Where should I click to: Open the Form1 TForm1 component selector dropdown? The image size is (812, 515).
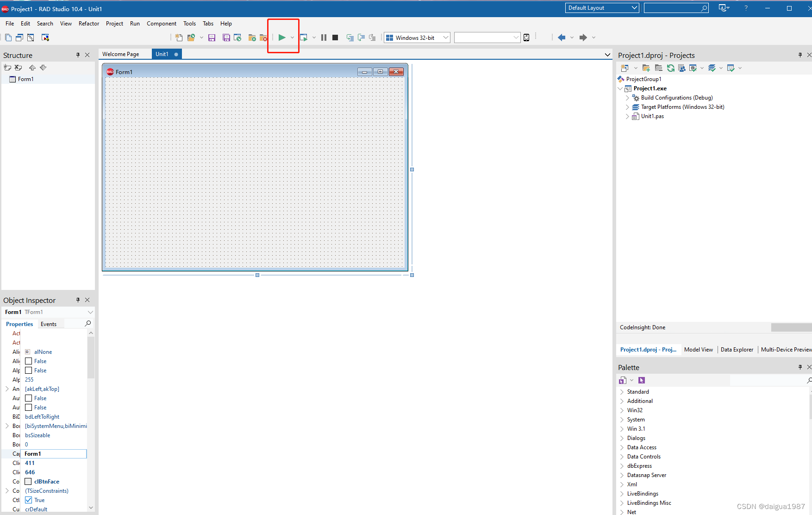pos(90,312)
